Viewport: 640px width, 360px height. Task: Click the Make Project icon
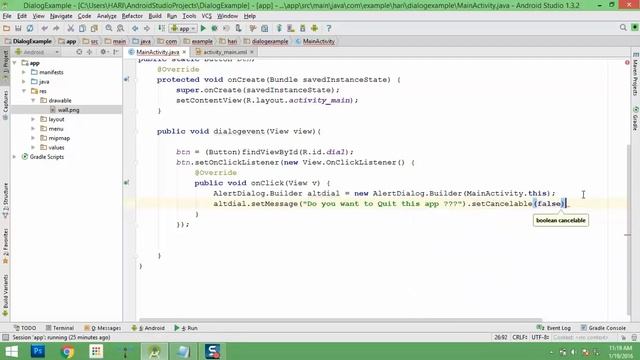[x=162, y=28]
